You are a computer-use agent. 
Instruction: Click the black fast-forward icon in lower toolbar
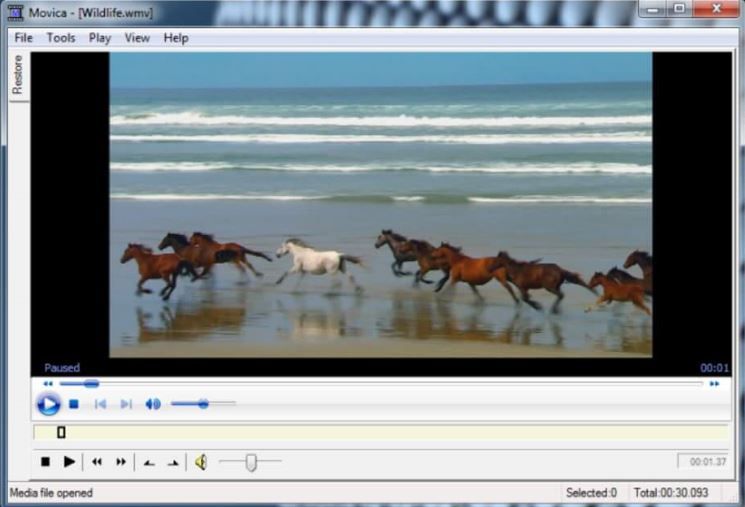point(121,462)
